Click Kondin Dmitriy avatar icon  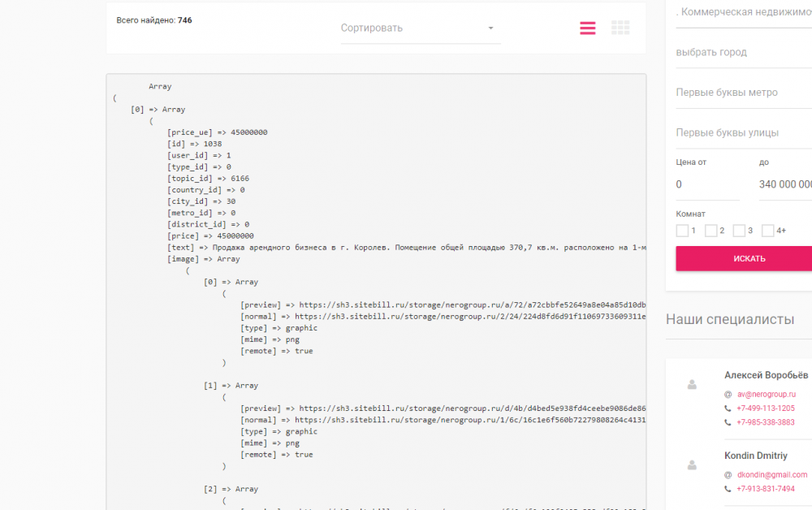(x=692, y=465)
